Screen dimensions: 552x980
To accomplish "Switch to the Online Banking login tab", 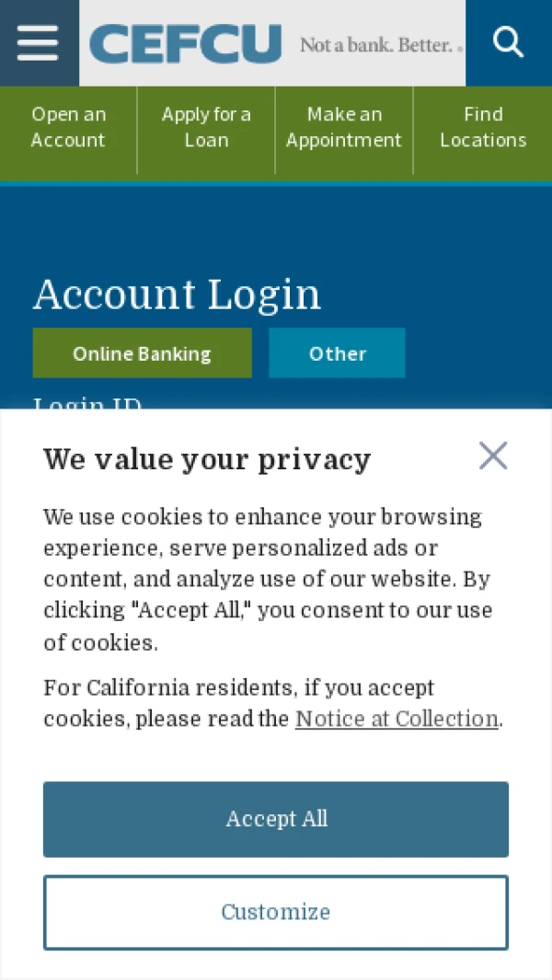I will point(142,353).
